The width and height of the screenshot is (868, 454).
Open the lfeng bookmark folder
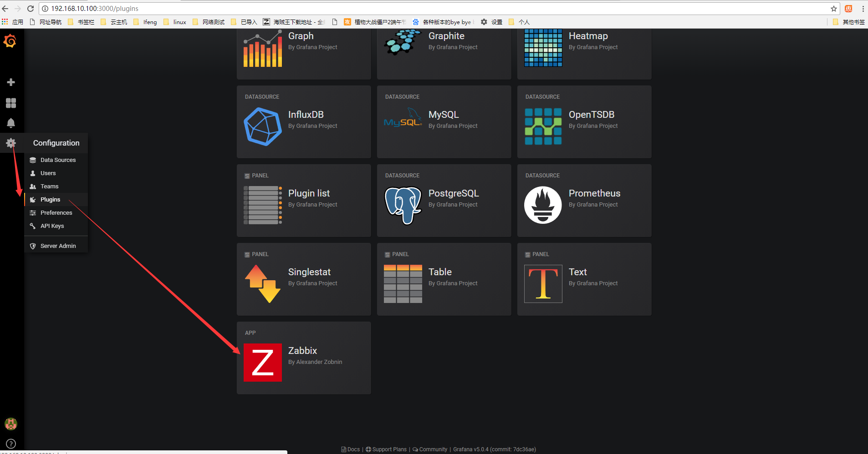[145, 22]
